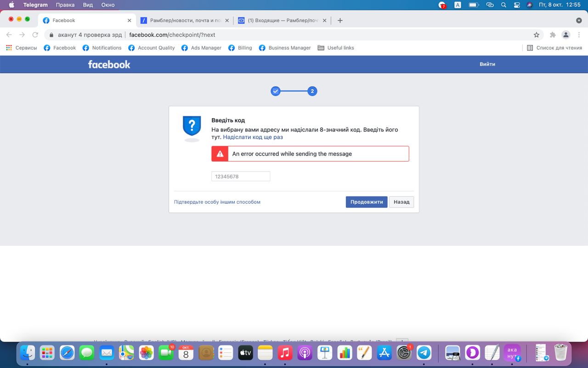This screenshot has width=588, height=368.
Task: Open the Apple menu
Action: pyautogui.click(x=11, y=5)
